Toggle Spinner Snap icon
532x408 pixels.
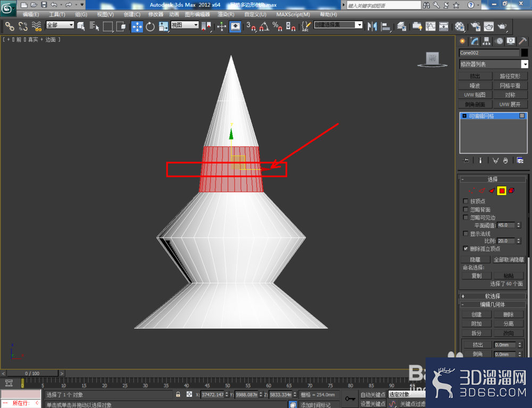tap(290, 27)
